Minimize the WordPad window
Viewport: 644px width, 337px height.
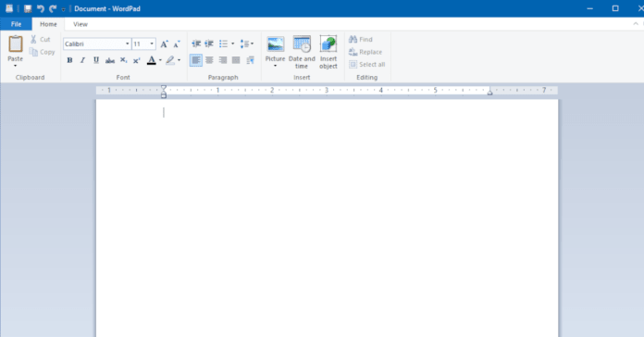click(589, 8)
